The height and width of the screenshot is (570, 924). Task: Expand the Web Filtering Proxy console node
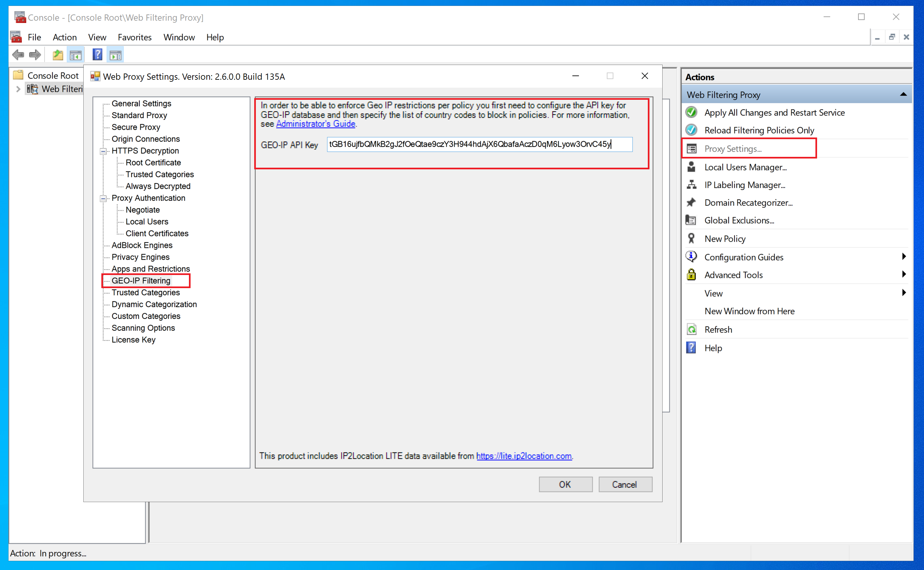[18, 89]
